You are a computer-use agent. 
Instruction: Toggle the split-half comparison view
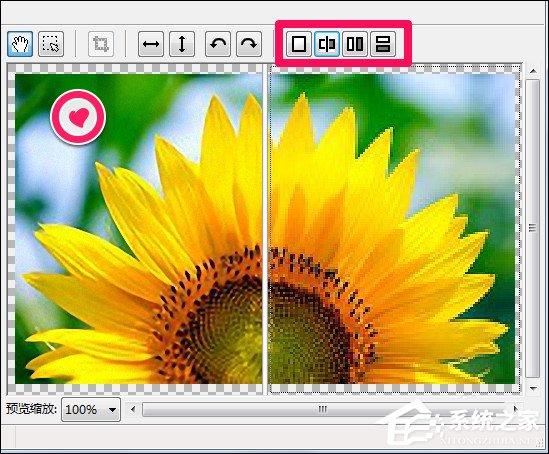[327, 44]
